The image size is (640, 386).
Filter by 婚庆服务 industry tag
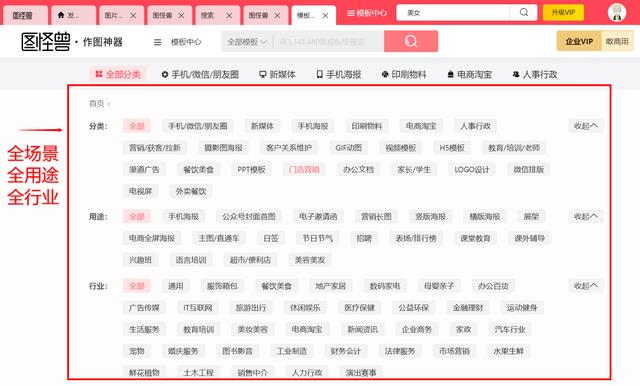click(x=183, y=351)
